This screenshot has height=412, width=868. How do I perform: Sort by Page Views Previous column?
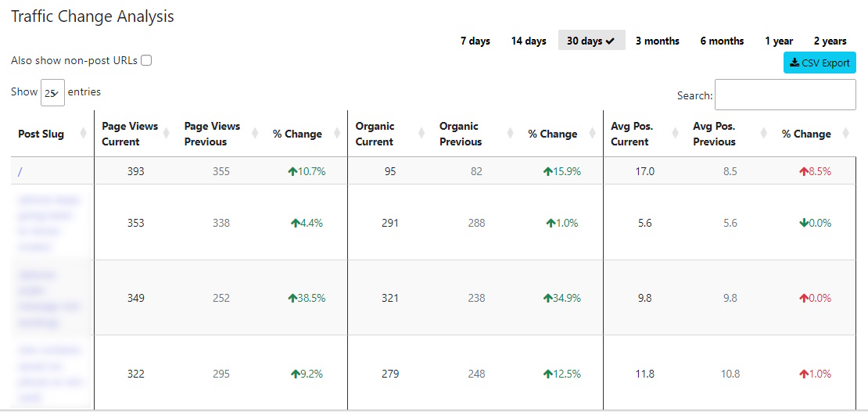(255, 134)
